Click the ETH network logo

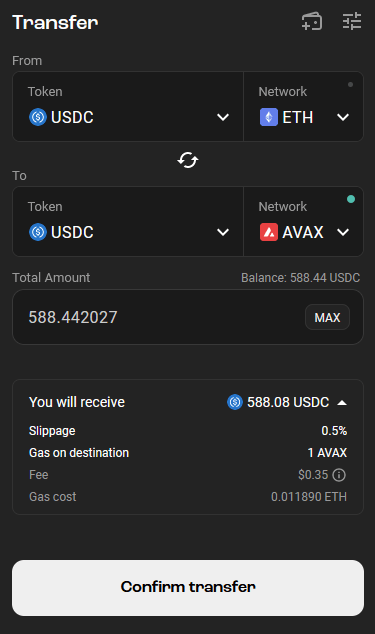269,117
